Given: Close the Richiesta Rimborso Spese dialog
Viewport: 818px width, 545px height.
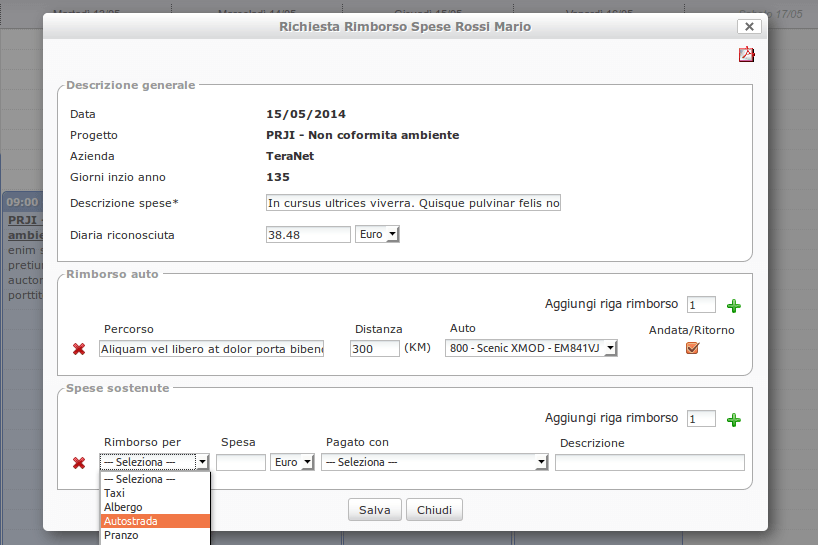Looking at the screenshot, I should coord(747,27).
